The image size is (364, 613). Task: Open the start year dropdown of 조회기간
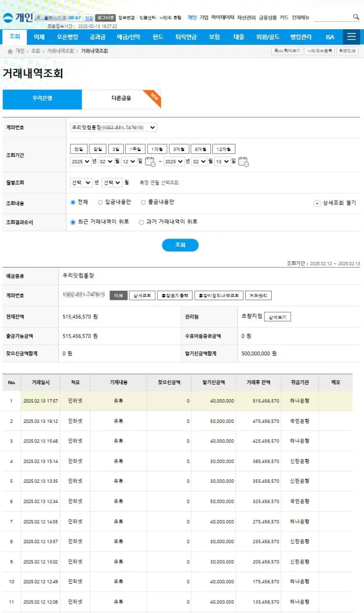point(80,162)
